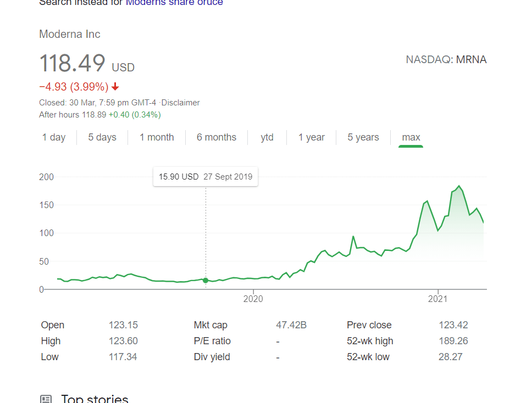Screen dimensions: 532x403
Task: Click the 2021 label on chart axis
Action: coord(437,299)
